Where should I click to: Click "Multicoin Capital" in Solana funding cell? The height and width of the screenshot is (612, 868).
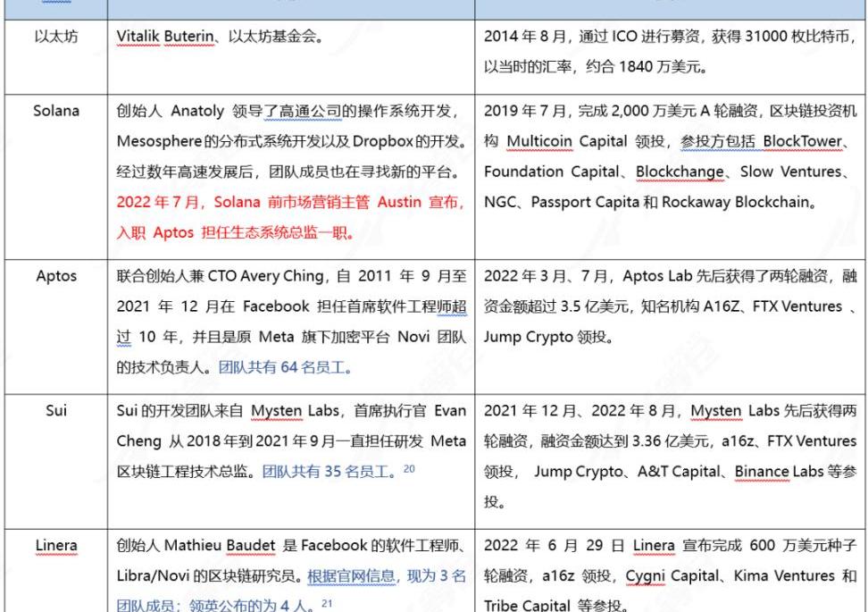[x=567, y=141]
